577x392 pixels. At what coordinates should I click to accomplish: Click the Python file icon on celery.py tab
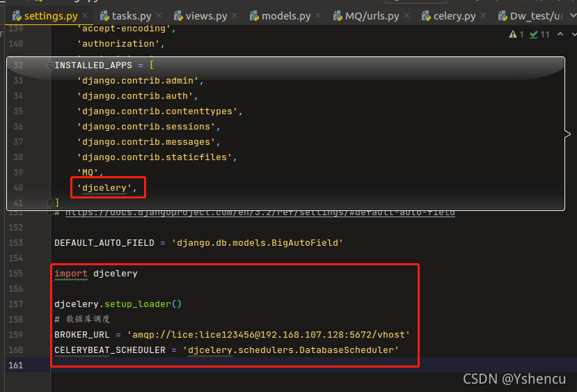coord(426,16)
